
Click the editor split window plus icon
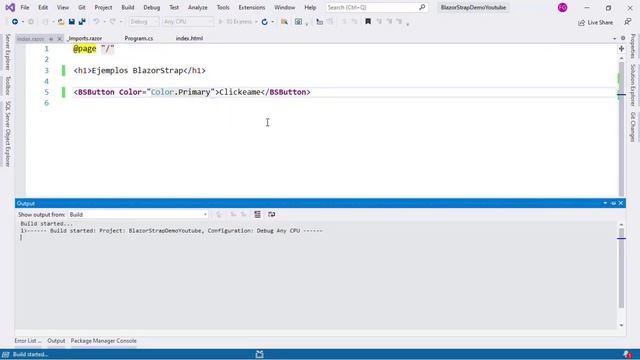[x=621, y=49]
